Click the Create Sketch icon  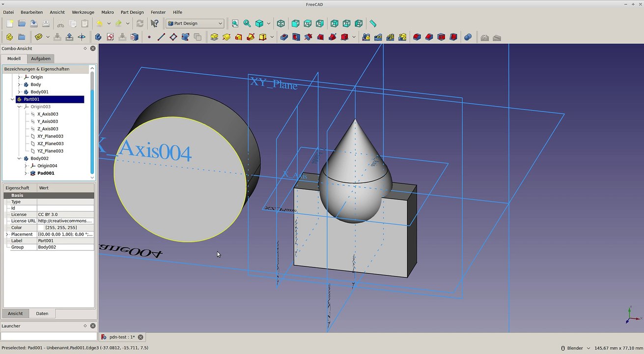tap(111, 37)
